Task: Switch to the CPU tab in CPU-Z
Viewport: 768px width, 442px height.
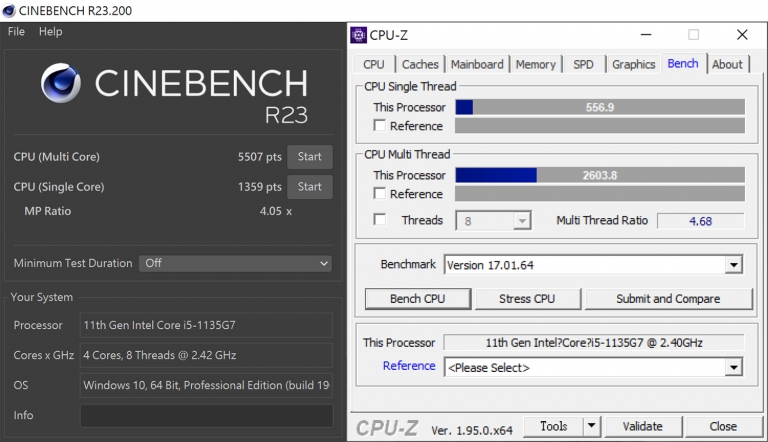Action: pyautogui.click(x=374, y=65)
